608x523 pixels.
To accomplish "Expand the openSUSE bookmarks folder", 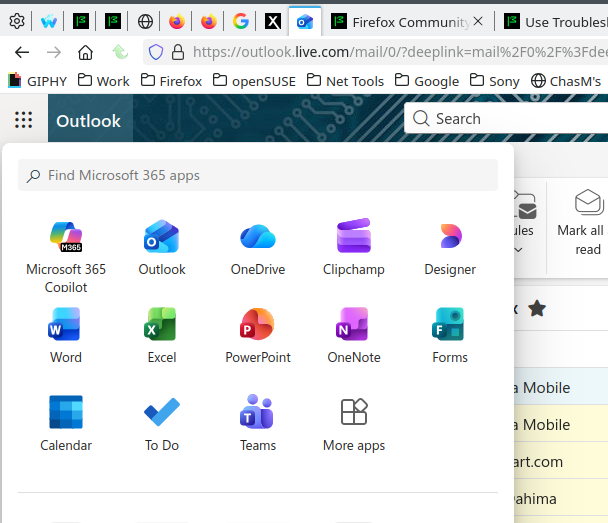I will point(254,81).
